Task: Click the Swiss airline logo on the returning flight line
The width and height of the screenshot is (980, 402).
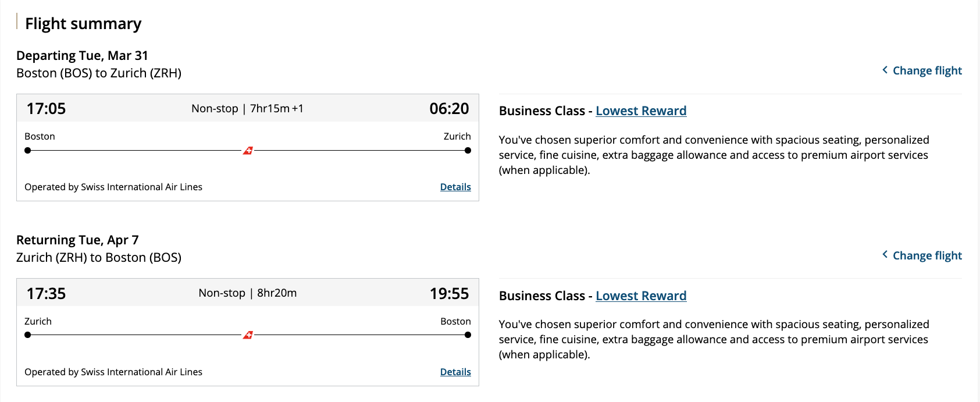Action: 247,335
